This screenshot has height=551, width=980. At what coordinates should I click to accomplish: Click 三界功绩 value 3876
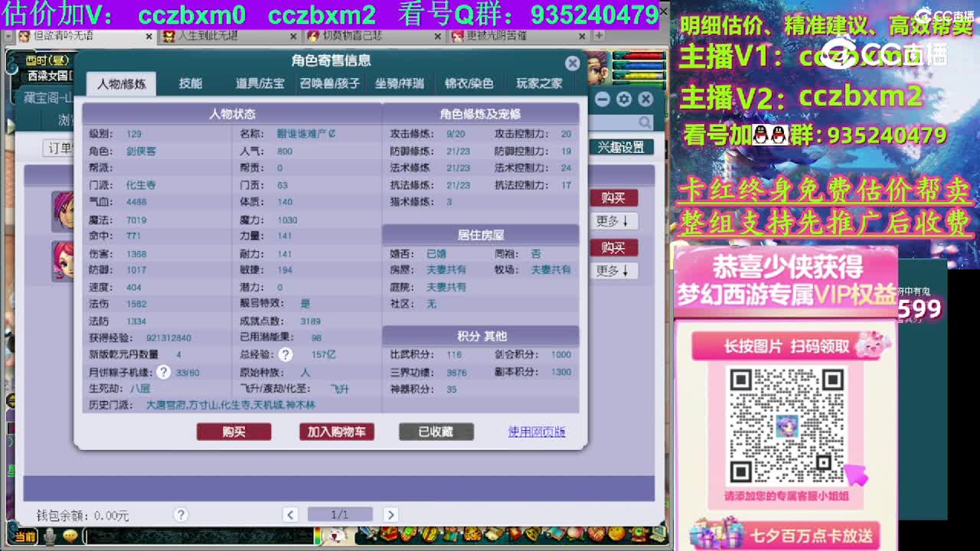click(456, 373)
